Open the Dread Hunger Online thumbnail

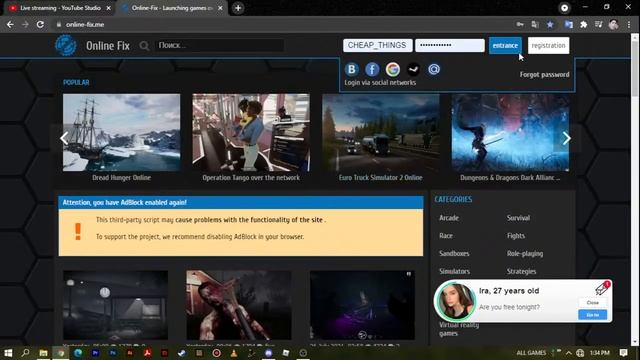(121, 132)
